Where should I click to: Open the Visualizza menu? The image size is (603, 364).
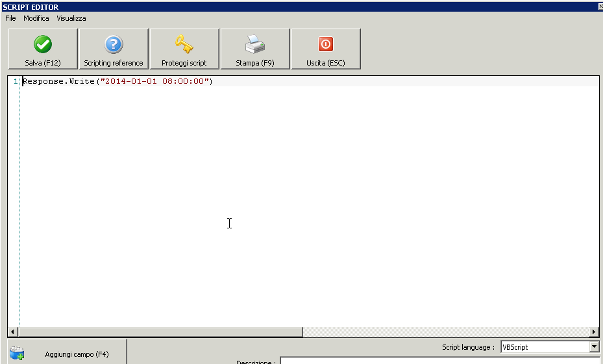point(71,18)
